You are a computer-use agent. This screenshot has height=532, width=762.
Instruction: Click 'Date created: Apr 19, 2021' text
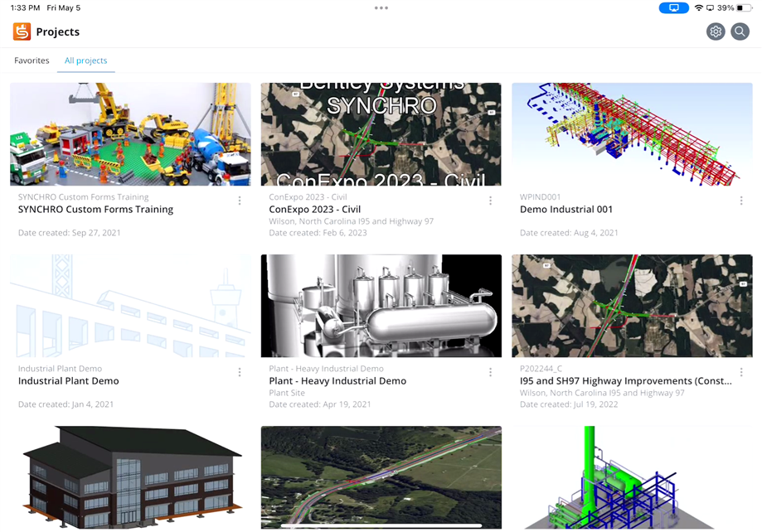click(320, 404)
